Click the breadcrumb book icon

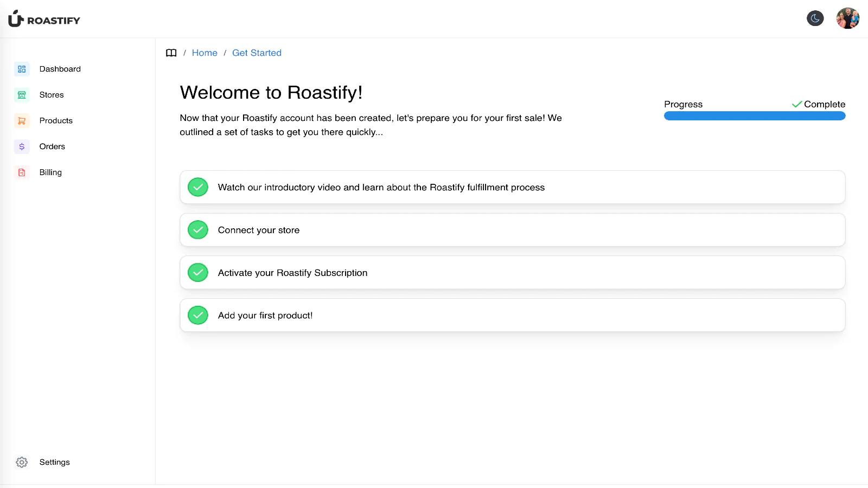(171, 53)
